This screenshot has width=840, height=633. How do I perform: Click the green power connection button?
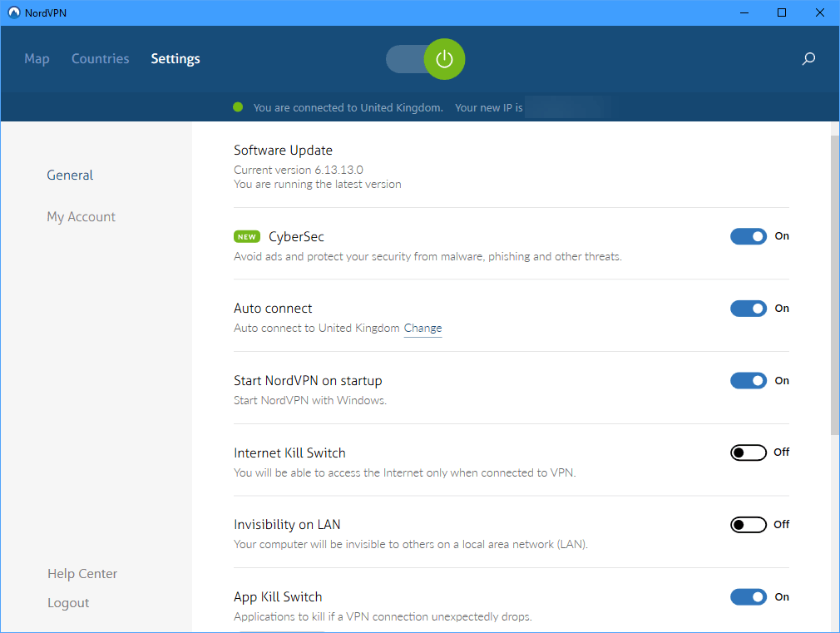(x=444, y=59)
